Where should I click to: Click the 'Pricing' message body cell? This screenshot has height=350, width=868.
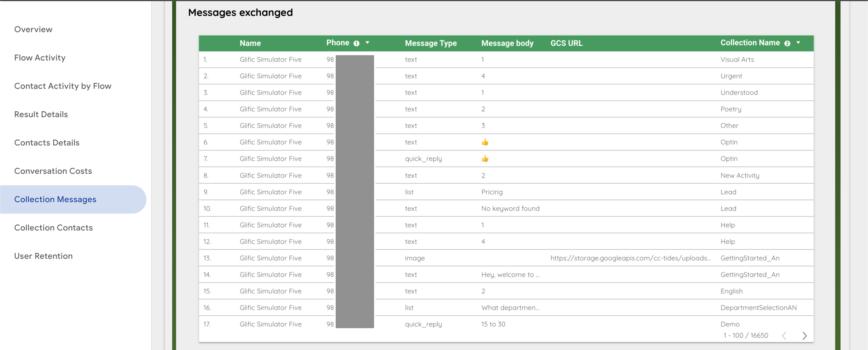coord(492,192)
